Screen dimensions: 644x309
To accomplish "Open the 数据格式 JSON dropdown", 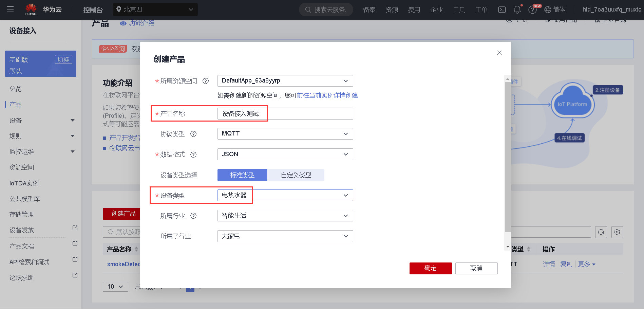I will [x=285, y=154].
